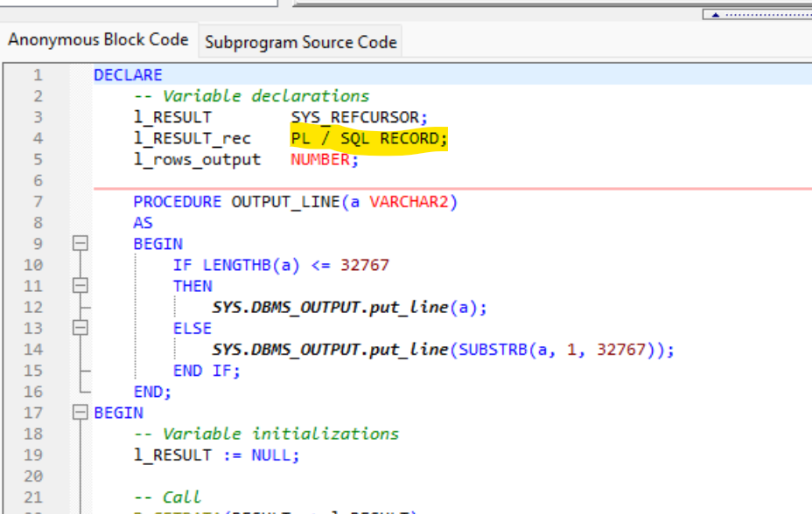Image resolution: width=812 pixels, height=514 pixels.
Task: Collapse the BEGIN block on line 9
Action: [80, 243]
